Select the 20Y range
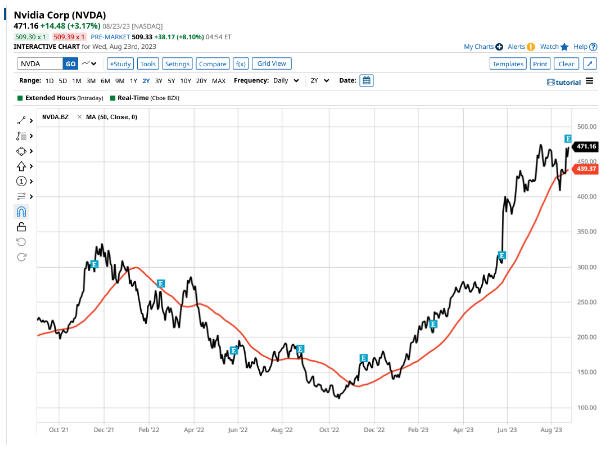The width and height of the screenshot is (609, 462). point(201,81)
